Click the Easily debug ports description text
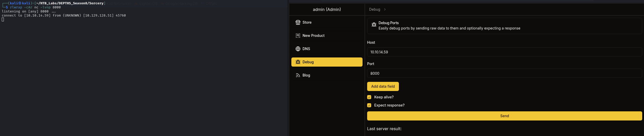Image resolution: width=644 pixels, height=136 pixels. coord(449,28)
